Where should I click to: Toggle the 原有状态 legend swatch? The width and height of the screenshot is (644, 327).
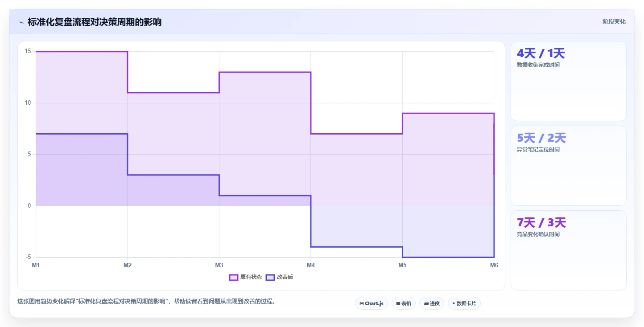click(234, 277)
